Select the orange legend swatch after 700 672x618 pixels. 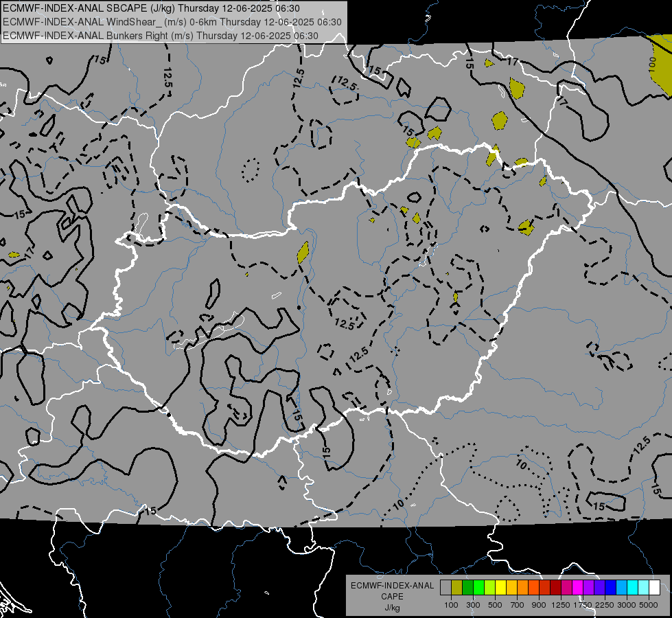[x=523, y=587]
